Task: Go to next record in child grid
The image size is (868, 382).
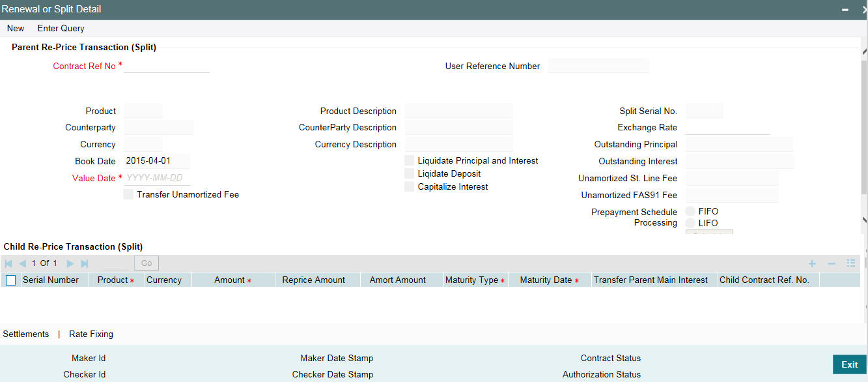Action: [70, 263]
